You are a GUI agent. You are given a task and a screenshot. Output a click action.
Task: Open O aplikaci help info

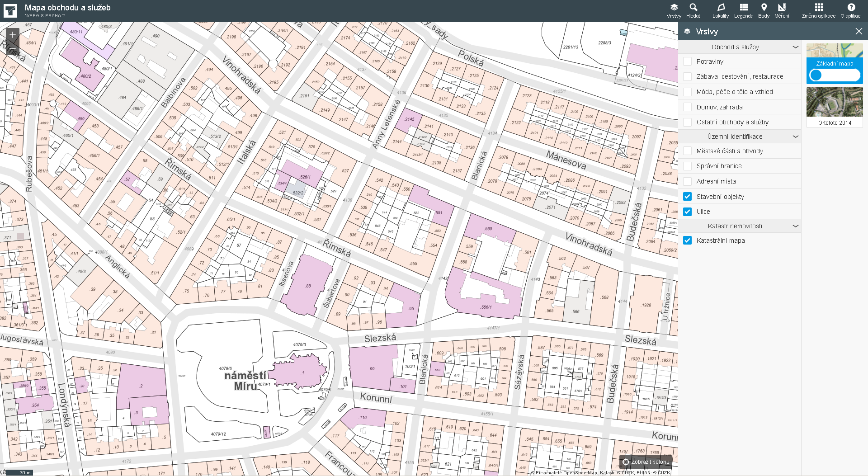851,11
